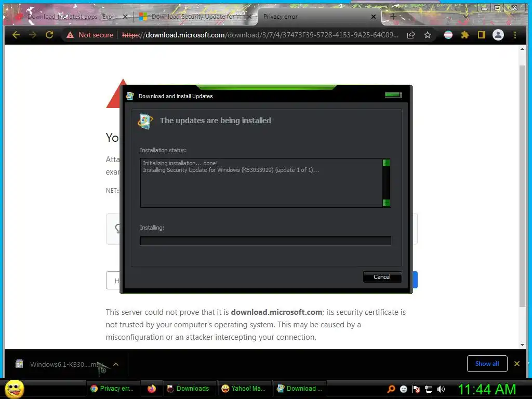
Task: Click the round white tray icon
Action: point(403,389)
